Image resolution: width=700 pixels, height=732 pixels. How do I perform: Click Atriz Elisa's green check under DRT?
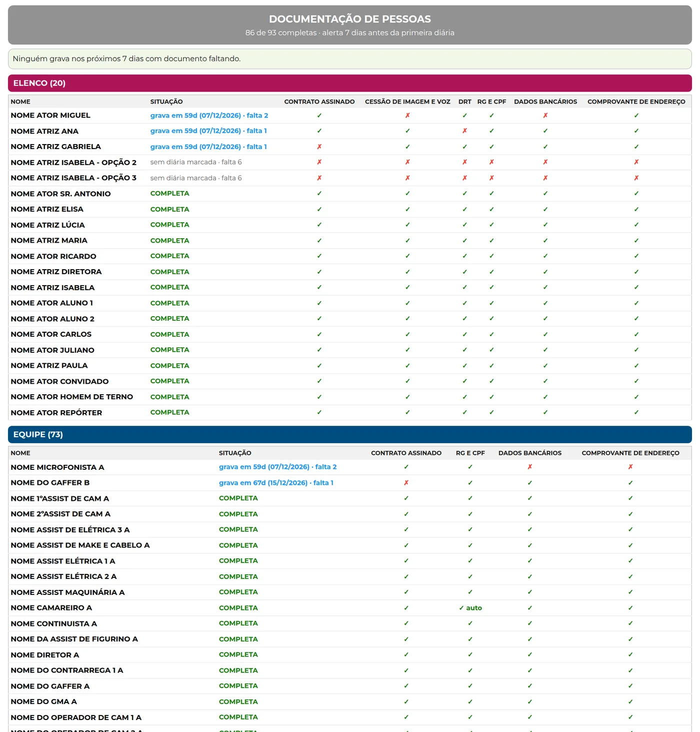click(465, 209)
